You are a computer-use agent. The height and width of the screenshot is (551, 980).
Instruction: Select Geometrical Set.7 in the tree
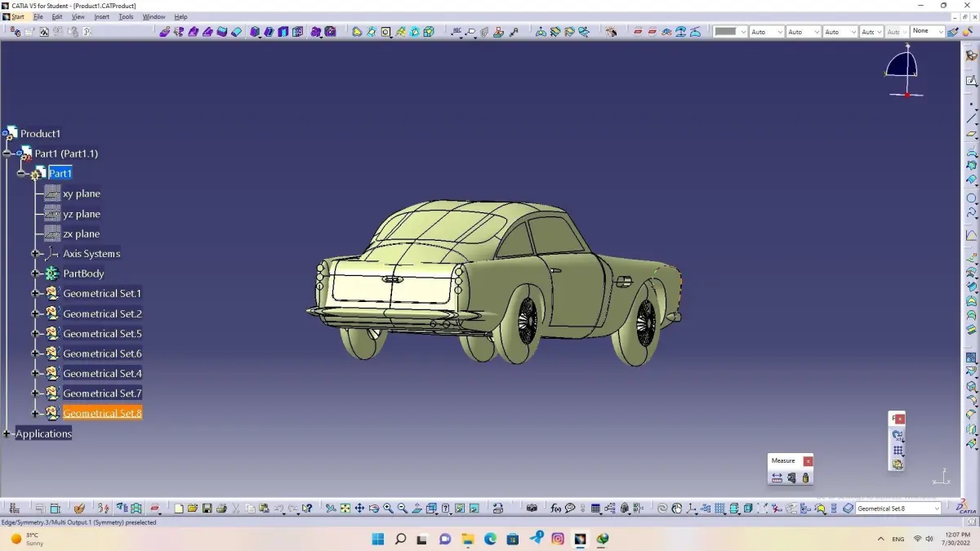(x=102, y=393)
